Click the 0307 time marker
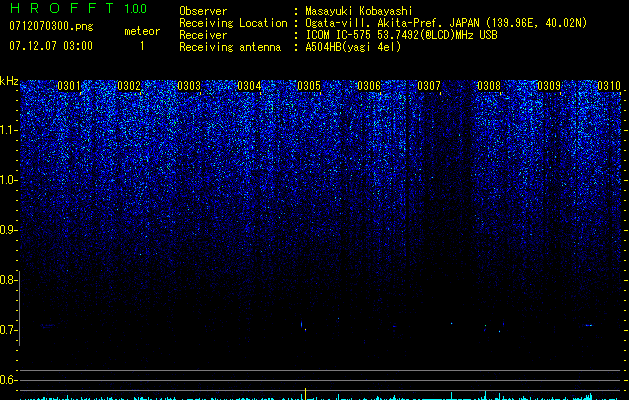 429,86
